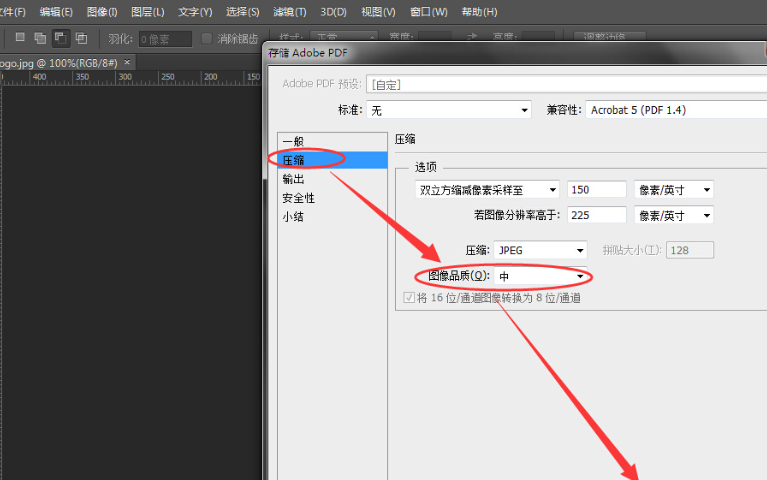Image resolution: width=767 pixels, height=480 pixels.
Task: Open the 3D(D) menu
Action: (334, 12)
